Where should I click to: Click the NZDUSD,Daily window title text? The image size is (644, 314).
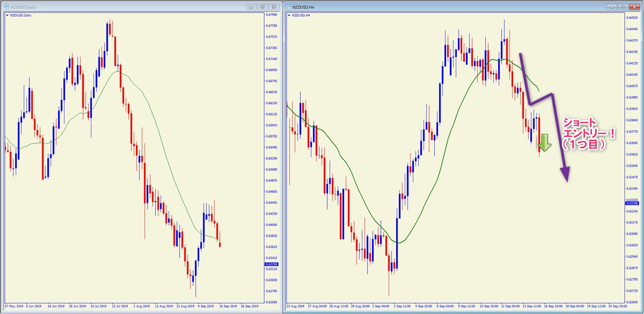[x=23, y=7]
